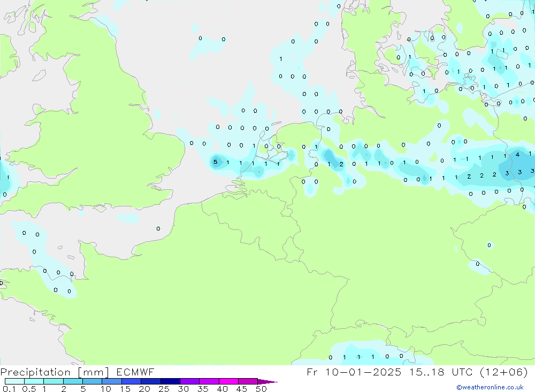Click the precipitation value 4 at the right edge

tap(517, 155)
